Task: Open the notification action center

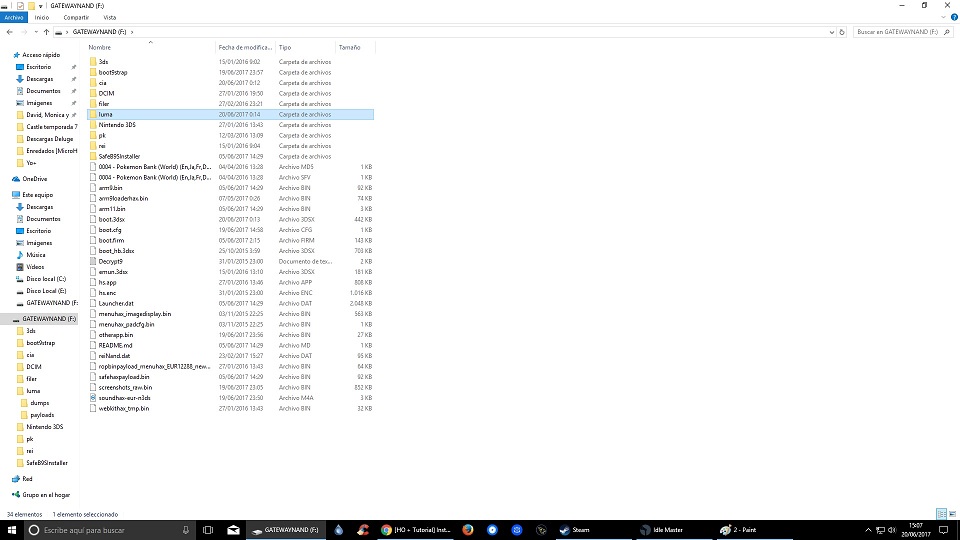Action: click(x=943, y=530)
